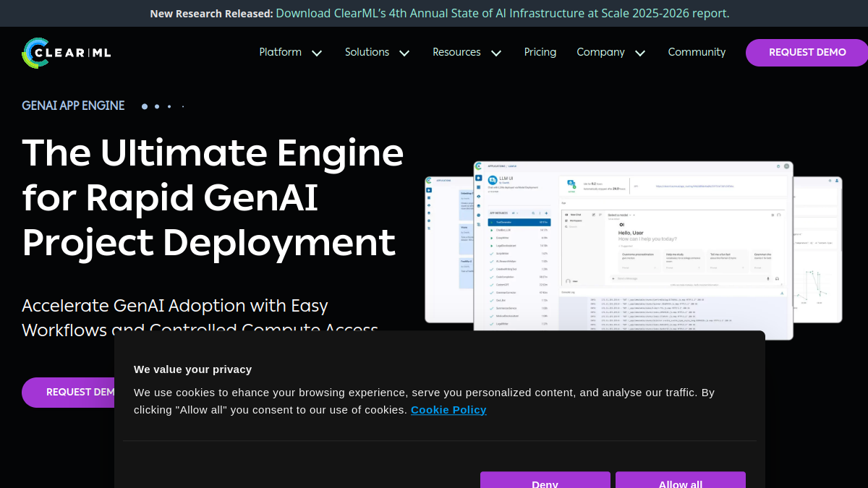Open the Cookie Policy link
The image size is (868, 488).
point(448,410)
